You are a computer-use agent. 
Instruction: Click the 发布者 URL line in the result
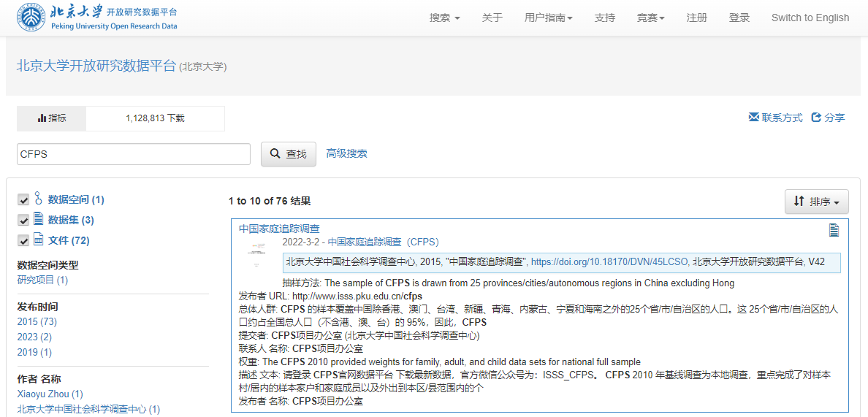[x=330, y=296]
